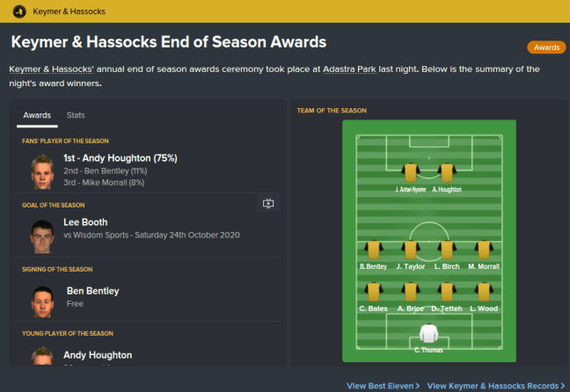
Task: Click L. Wood defender shirt icon
Action: [x=484, y=292]
